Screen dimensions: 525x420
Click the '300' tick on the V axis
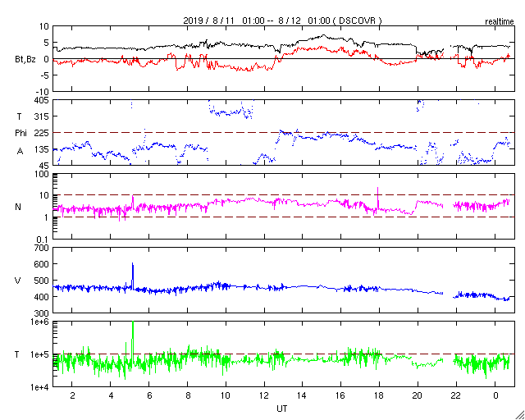(x=42, y=313)
